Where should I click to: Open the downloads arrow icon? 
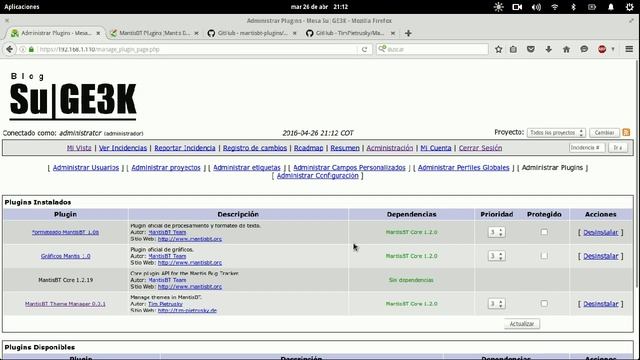pos(549,49)
